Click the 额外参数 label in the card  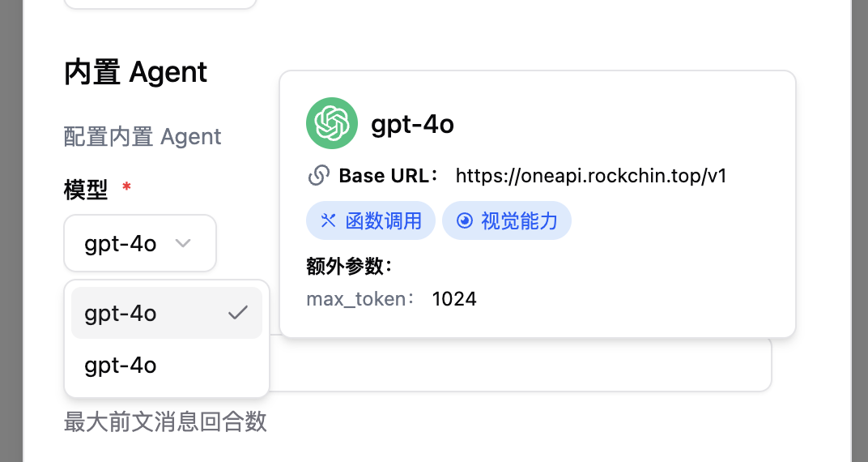349,266
